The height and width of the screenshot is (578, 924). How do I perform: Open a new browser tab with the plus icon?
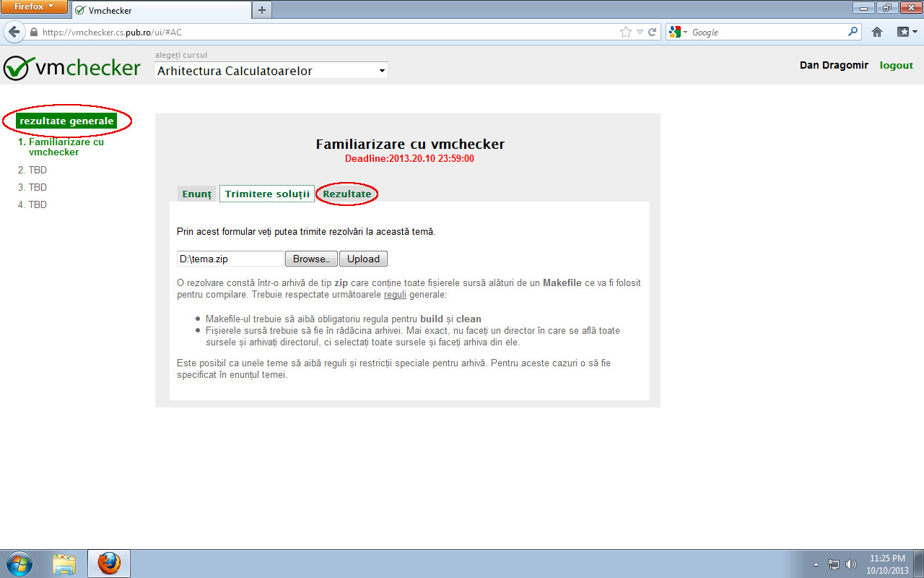tap(261, 10)
